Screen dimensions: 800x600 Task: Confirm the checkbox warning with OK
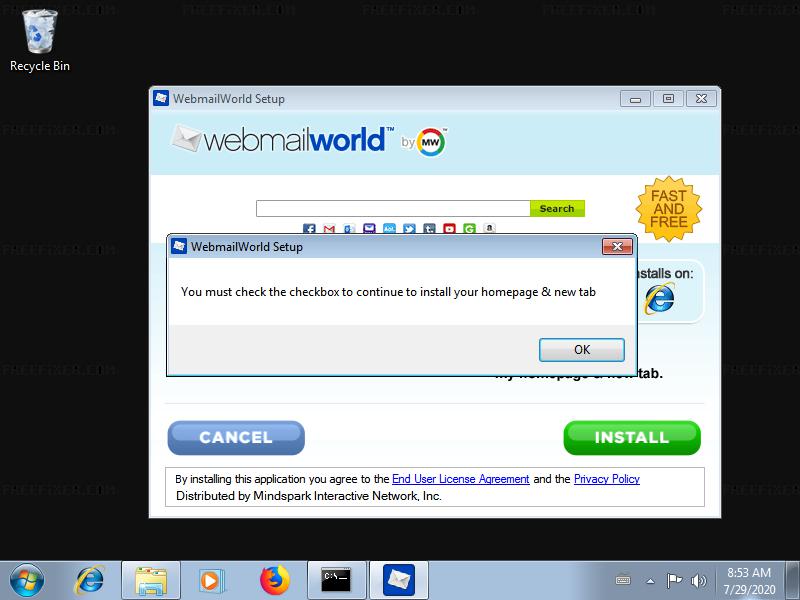point(582,349)
